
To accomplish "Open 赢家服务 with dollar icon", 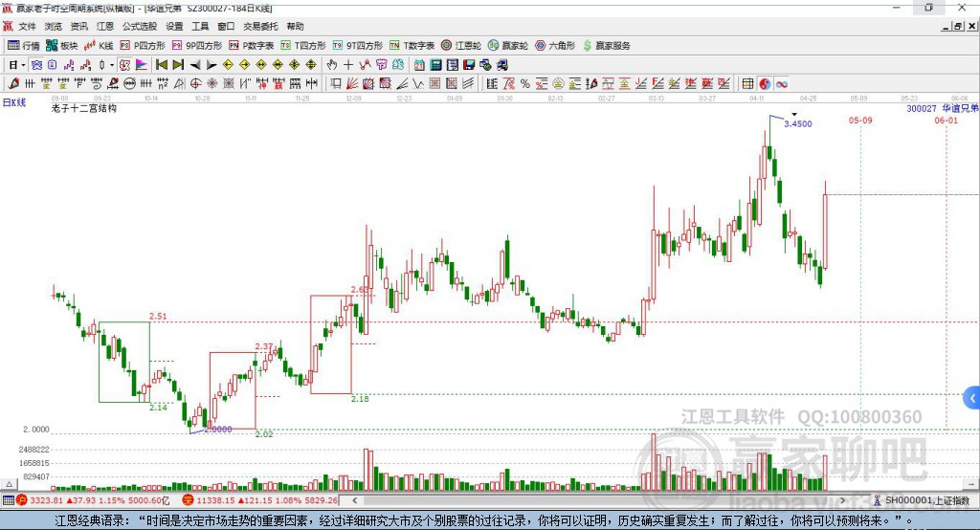I will (606, 46).
